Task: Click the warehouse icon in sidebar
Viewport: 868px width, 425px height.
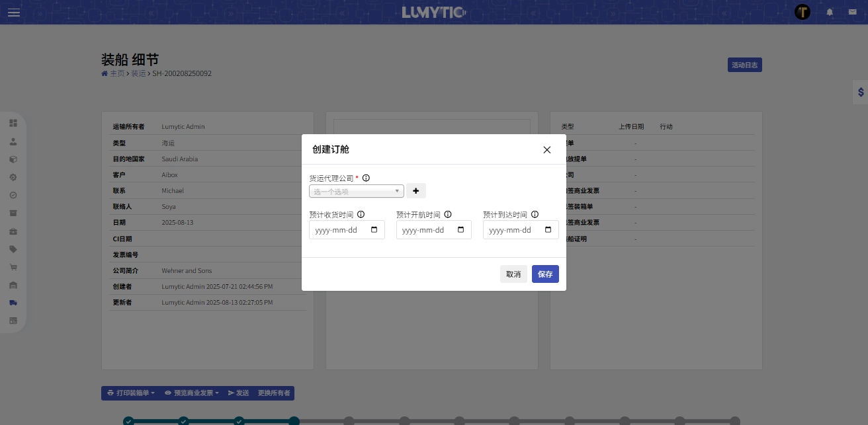Action: tap(13, 285)
